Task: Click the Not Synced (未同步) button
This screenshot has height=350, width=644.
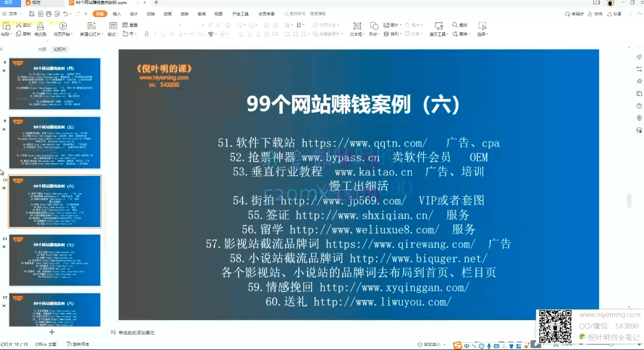Action: click(x=574, y=14)
